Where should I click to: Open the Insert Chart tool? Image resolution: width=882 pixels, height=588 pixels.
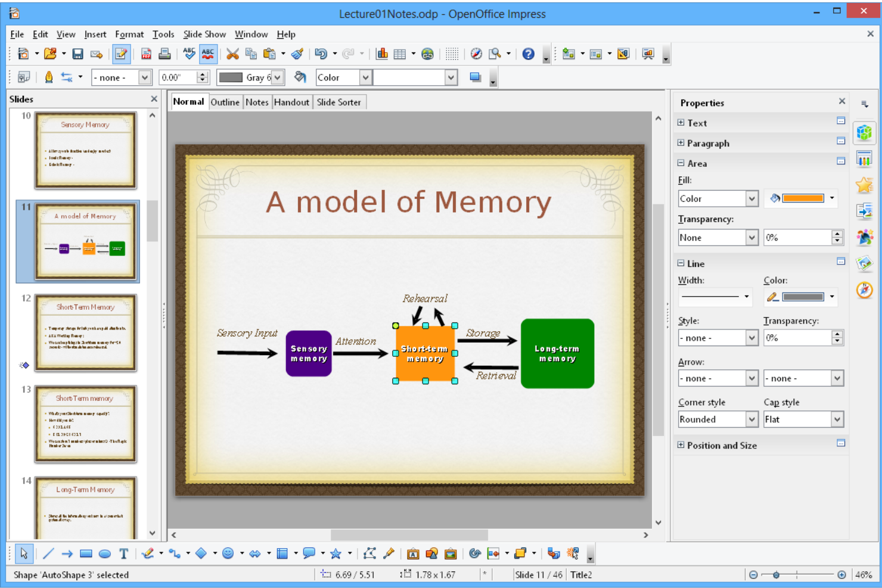click(x=382, y=54)
